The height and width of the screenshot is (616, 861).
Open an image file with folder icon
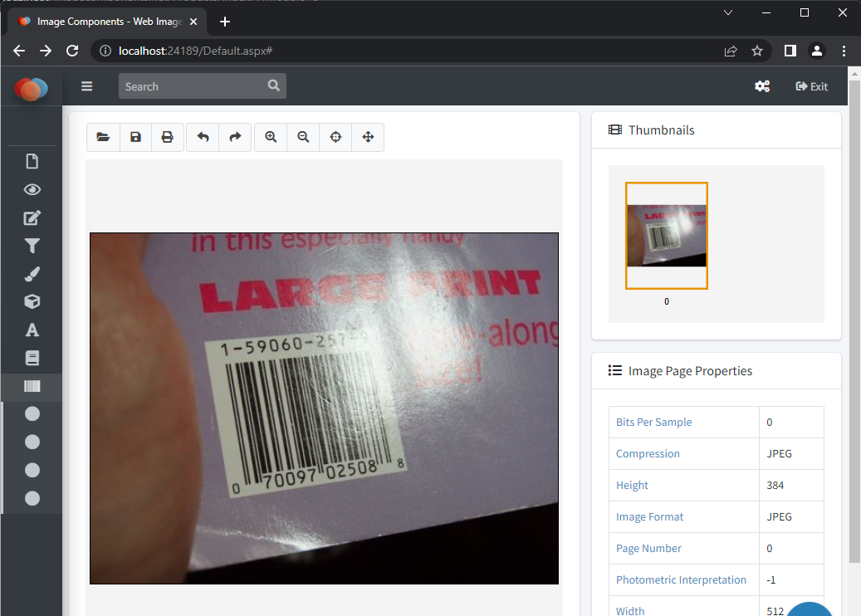click(x=103, y=137)
